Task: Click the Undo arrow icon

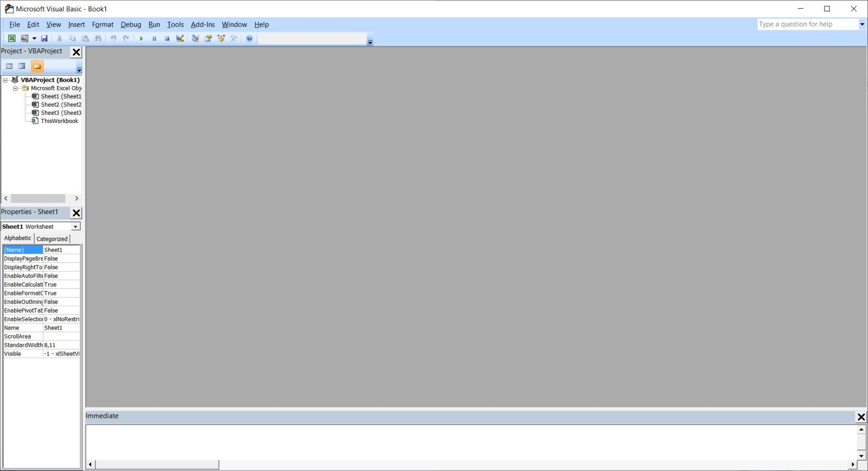Action: [113, 38]
